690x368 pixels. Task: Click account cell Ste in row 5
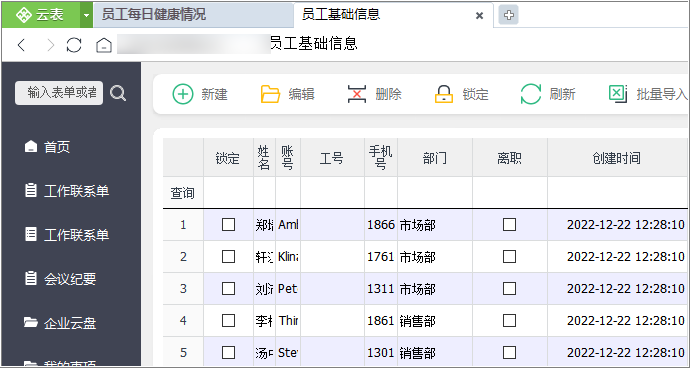coord(288,352)
